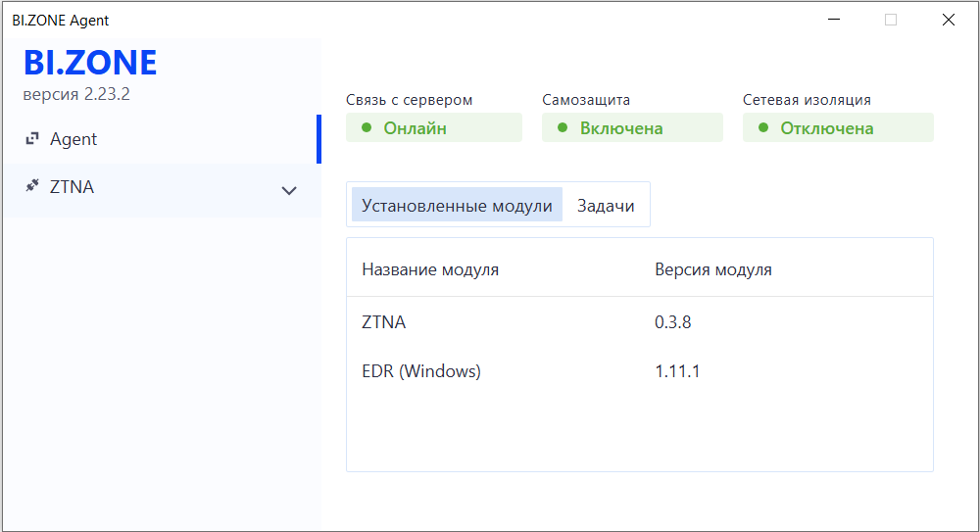Select the Установленные модули tab
The image size is (980, 532).
(x=457, y=205)
